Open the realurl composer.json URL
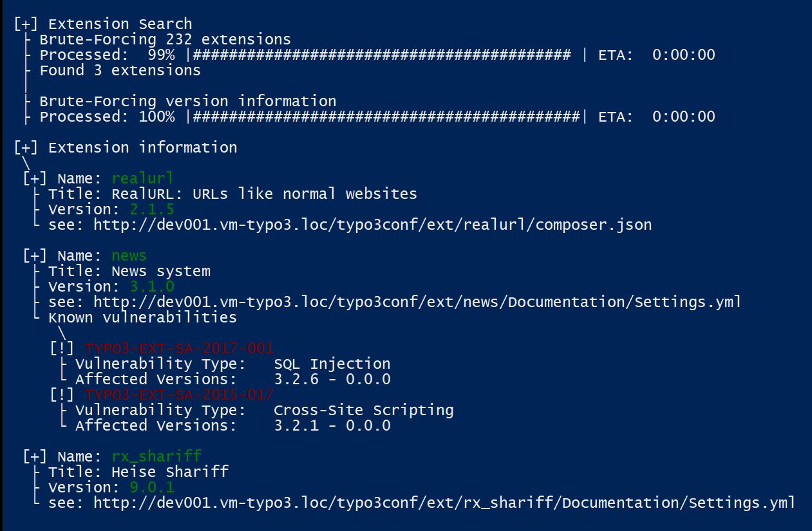812x531 pixels. pos(372,225)
